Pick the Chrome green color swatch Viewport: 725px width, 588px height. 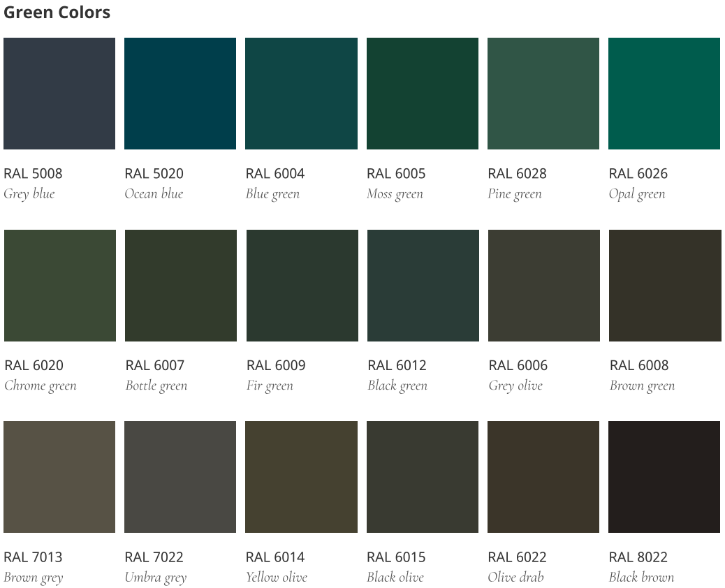(x=60, y=286)
